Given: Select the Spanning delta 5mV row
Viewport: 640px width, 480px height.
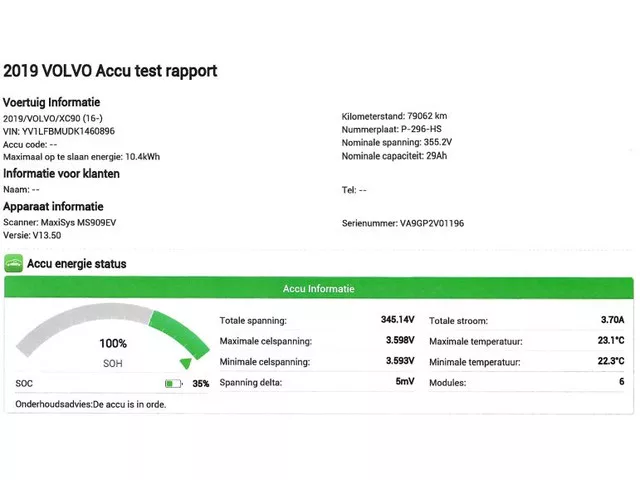Looking at the screenshot, I should click(x=316, y=383).
